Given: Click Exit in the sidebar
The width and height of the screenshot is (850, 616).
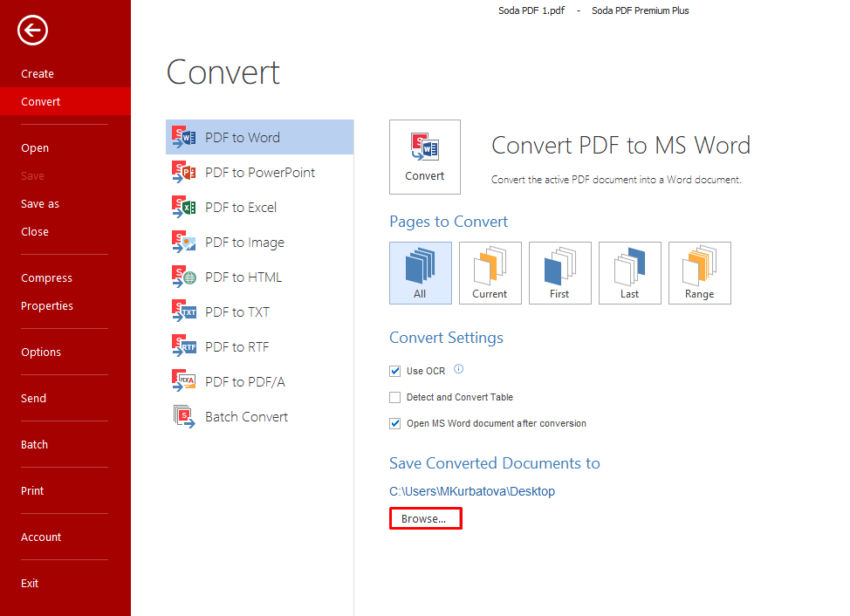Looking at the screenshot, I should (30, 584).
